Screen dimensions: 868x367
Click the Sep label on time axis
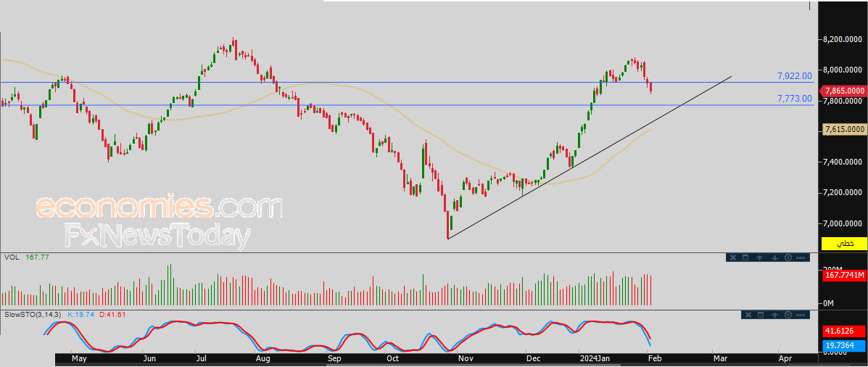coord(334,359)
